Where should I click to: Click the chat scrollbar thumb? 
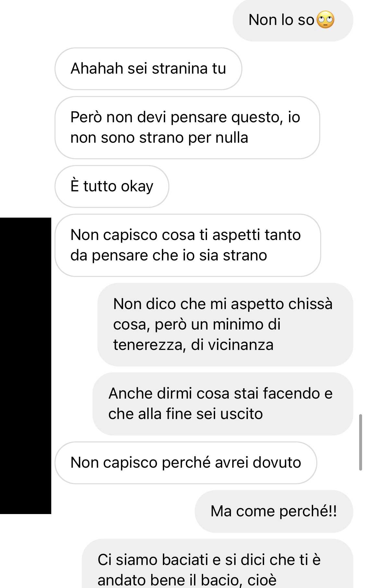coord(360,442)
